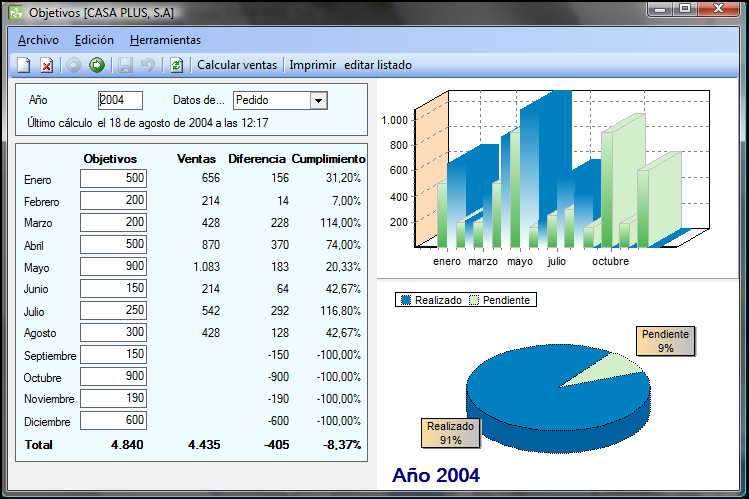Click Imprimir in the toolbar
Screen dimensions: 749x499
coord(312,65)
